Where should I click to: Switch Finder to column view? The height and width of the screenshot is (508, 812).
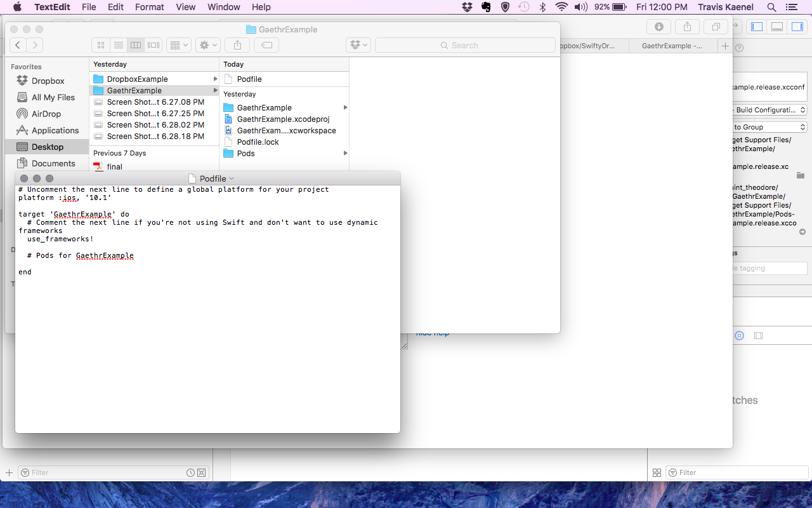(x=135, y=45)
